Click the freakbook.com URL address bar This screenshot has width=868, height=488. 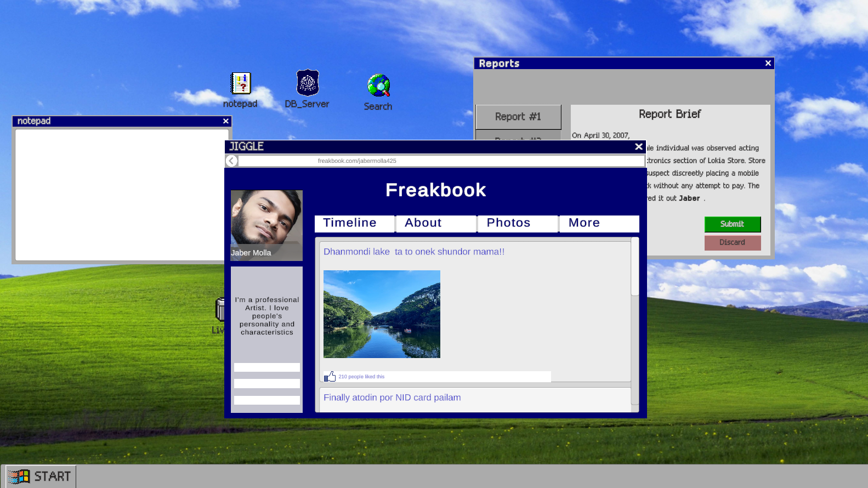coord(441,161)
